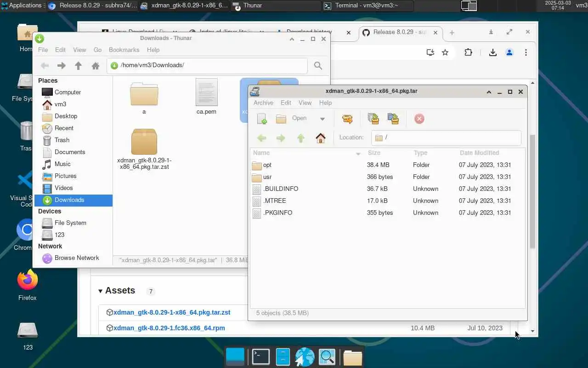The image size is (588, 368).
Task: Open Firefox desktop shortcut
Action: (x=28, y=286)
